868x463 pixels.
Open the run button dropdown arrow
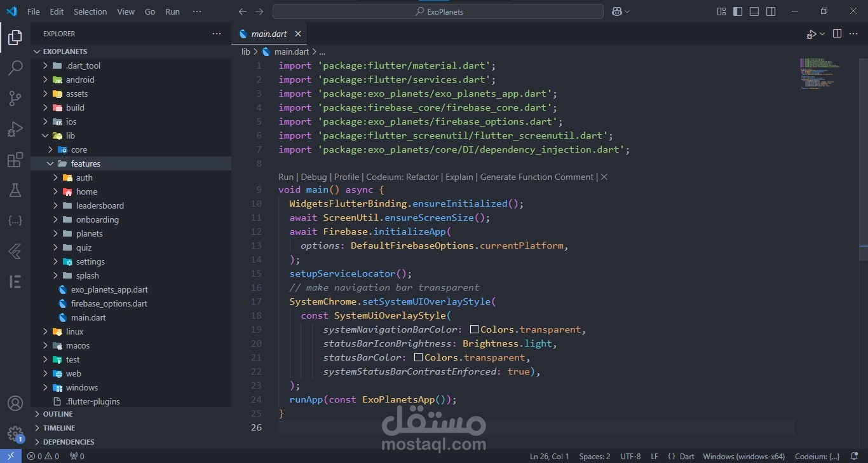tap(822, 34)
